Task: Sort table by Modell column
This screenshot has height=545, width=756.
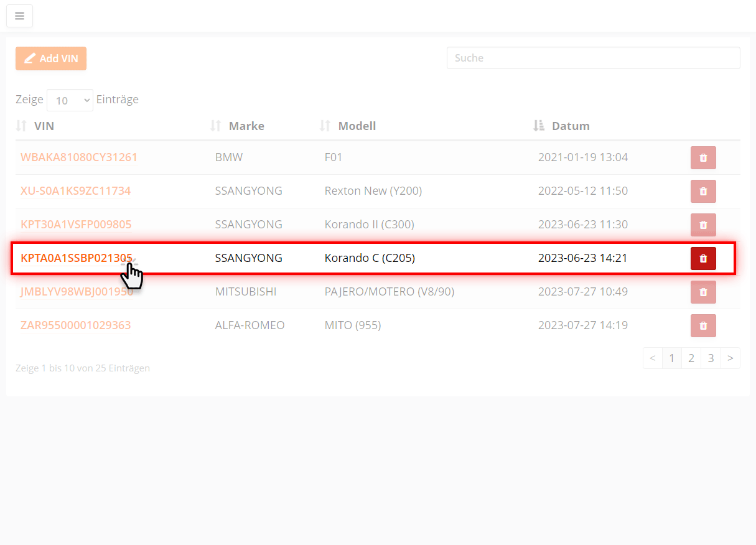Action: [x=357, y=126]
